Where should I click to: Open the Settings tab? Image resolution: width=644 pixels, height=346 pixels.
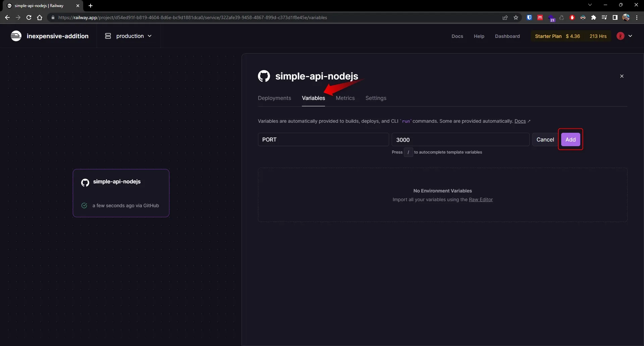(376, 98)
